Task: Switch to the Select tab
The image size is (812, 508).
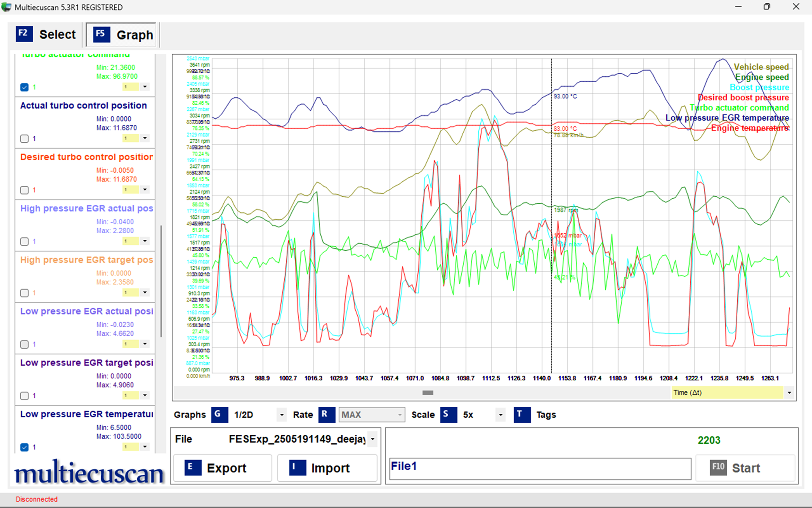Action: pyautogui.click(x=46, y=35)
